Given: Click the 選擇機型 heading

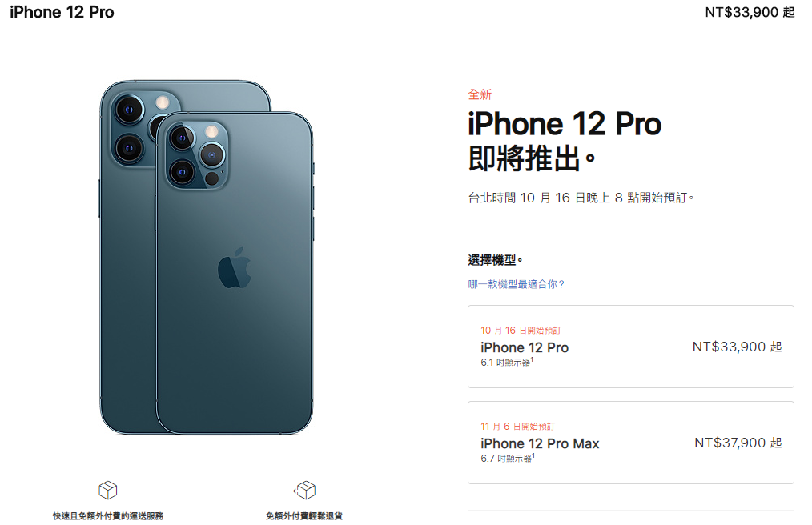Looking at the screenshot, I should [495, 260].
